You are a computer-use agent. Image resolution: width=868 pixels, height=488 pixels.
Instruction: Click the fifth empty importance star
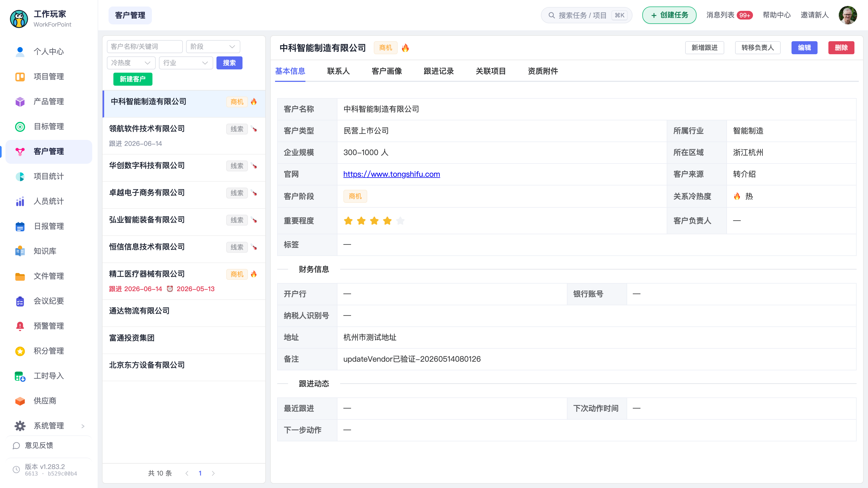point(400,221)
